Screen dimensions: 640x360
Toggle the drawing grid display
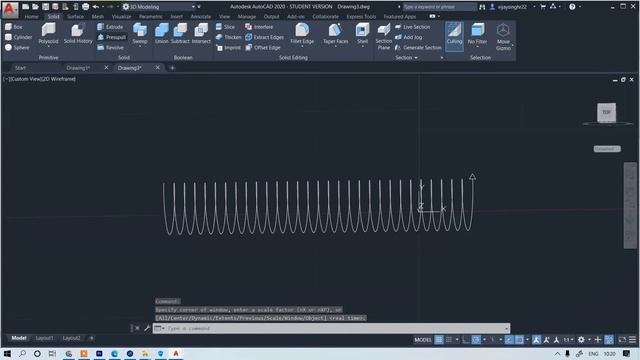(439, 340)
